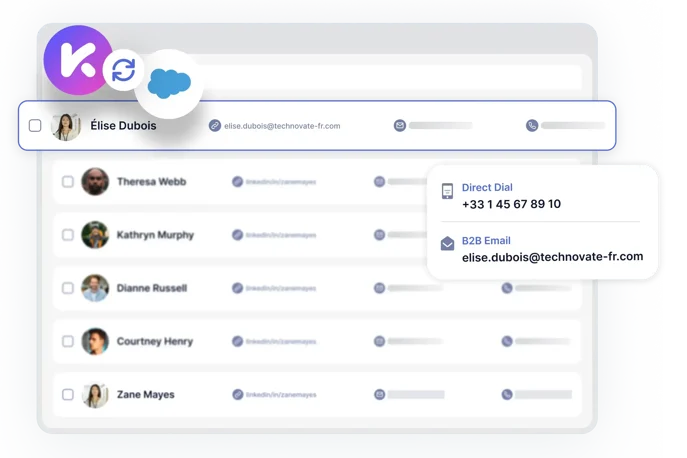Click link icon in Zane Mayes row
Viewport: 687px width, 458px height.
point(237,394)
